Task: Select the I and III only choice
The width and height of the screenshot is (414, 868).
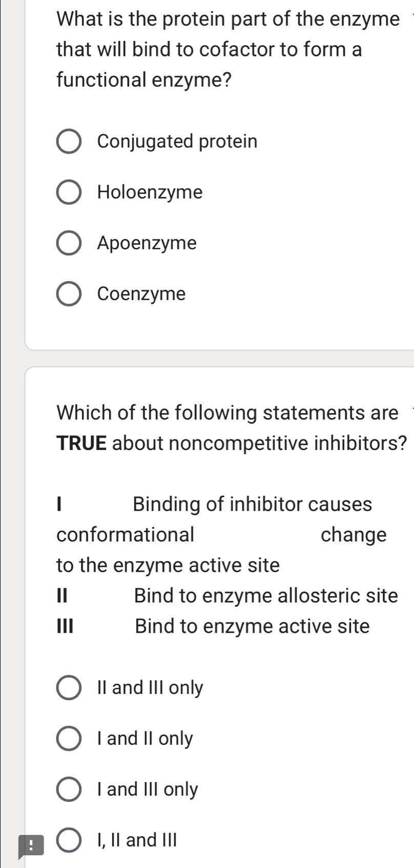Action: (x=70, y=789)
